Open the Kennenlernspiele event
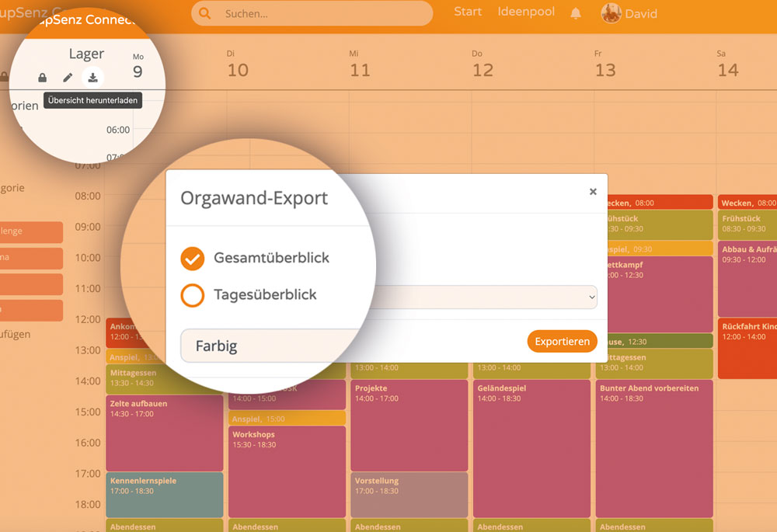The width and height of the screenshot is (777, 532). click(165, 495)
